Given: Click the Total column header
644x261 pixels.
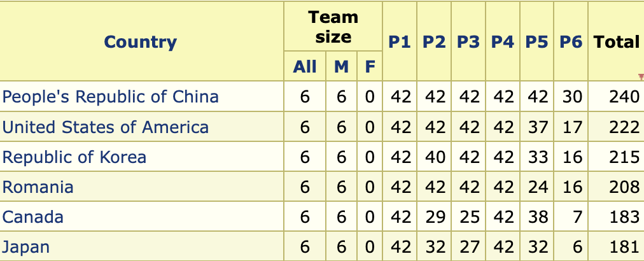Looking at the screenshot, I should [x=616, y=42].
